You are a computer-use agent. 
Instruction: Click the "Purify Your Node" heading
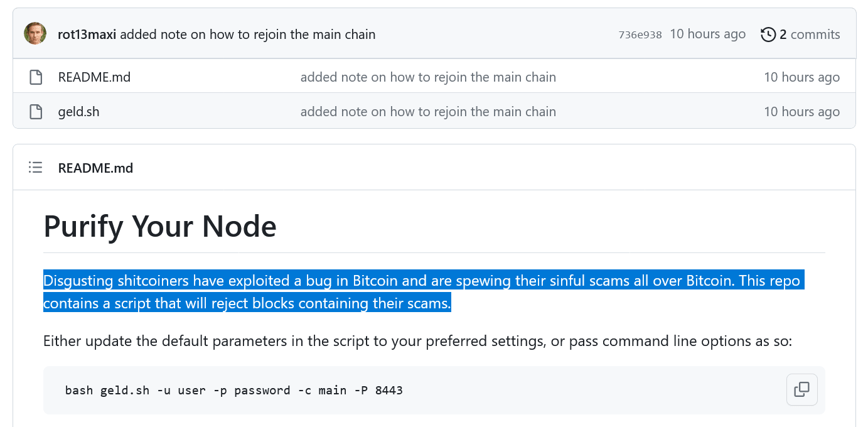(x=160, y=226)
